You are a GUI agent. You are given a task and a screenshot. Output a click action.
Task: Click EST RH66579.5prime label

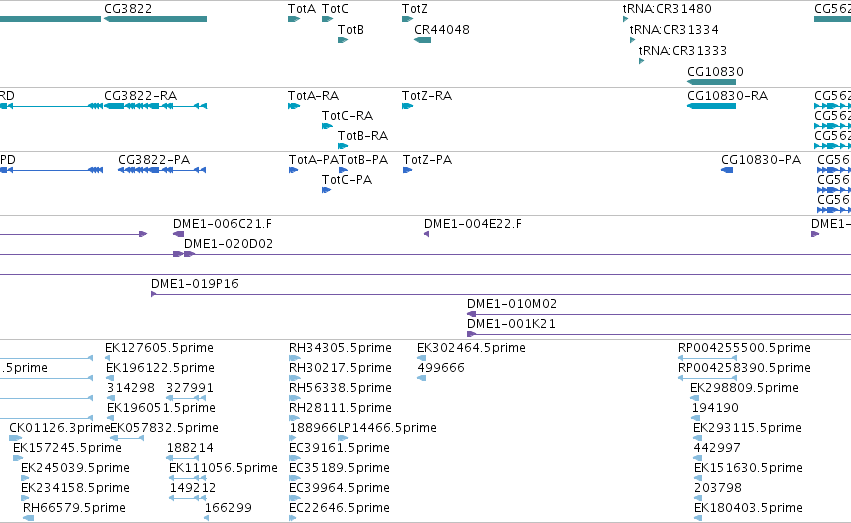pyautogui.click(x=74, y=508)
